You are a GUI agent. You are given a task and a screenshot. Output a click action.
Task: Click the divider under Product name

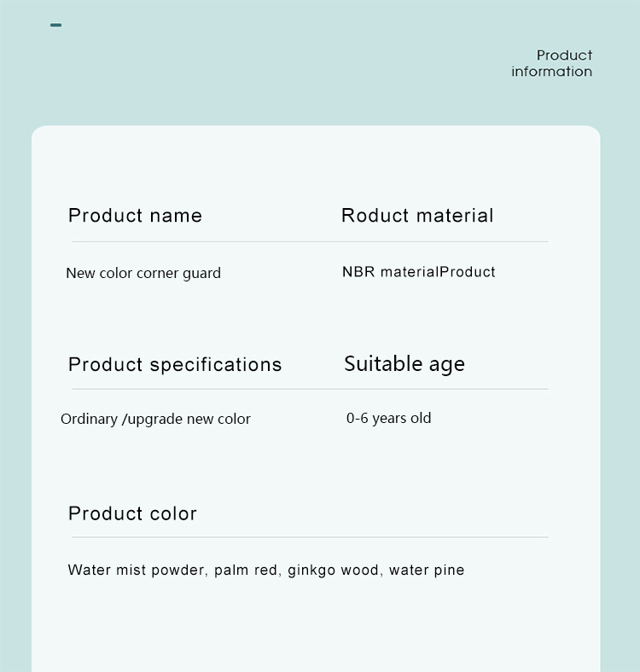point(310,241)
